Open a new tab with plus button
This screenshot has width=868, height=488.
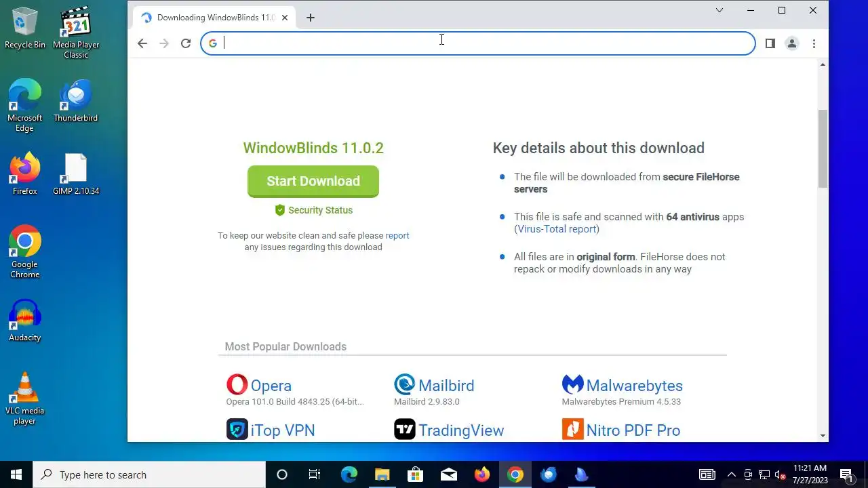click(x=311, y=18)
